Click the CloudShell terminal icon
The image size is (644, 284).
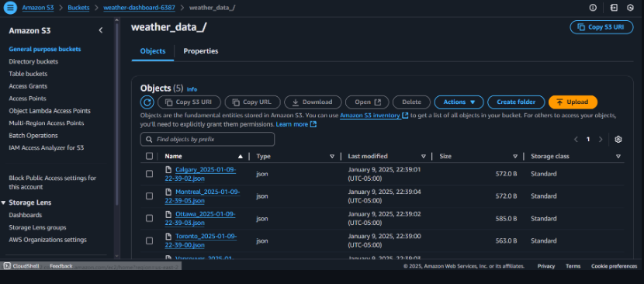point(8,266)
